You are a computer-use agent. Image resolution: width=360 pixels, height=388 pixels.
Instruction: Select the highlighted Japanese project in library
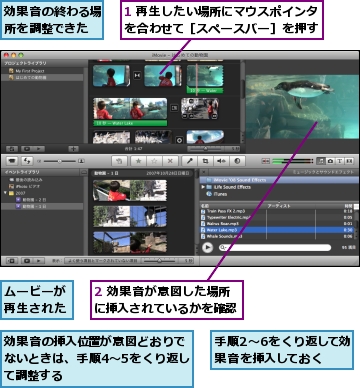[x=42, y=77]
